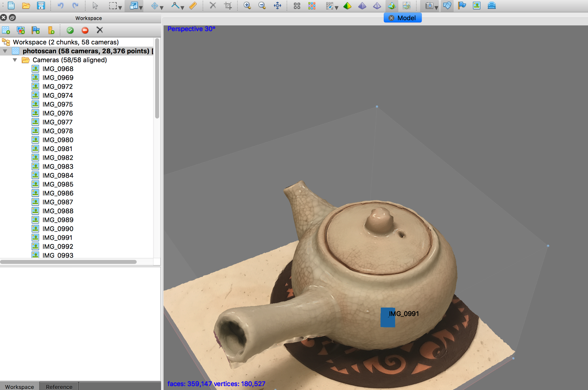Undo the last action
The image size is (588, 390).
[x=61, y=5]
